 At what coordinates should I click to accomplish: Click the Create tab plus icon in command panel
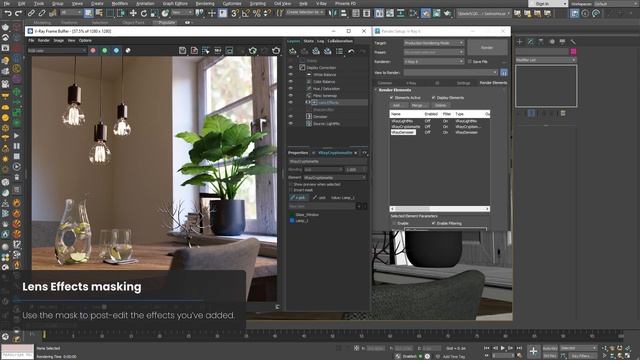520,42
